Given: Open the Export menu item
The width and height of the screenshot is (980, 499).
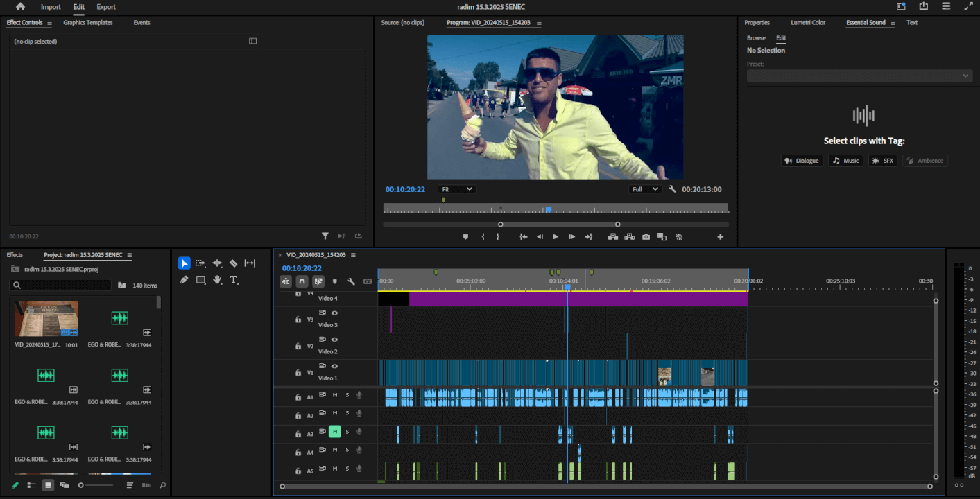Looking at the screenshot, I should click(105, 7).
